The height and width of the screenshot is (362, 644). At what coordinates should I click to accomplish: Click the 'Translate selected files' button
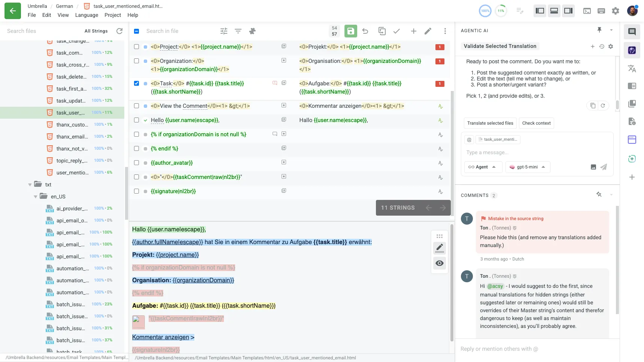[490, 123]
